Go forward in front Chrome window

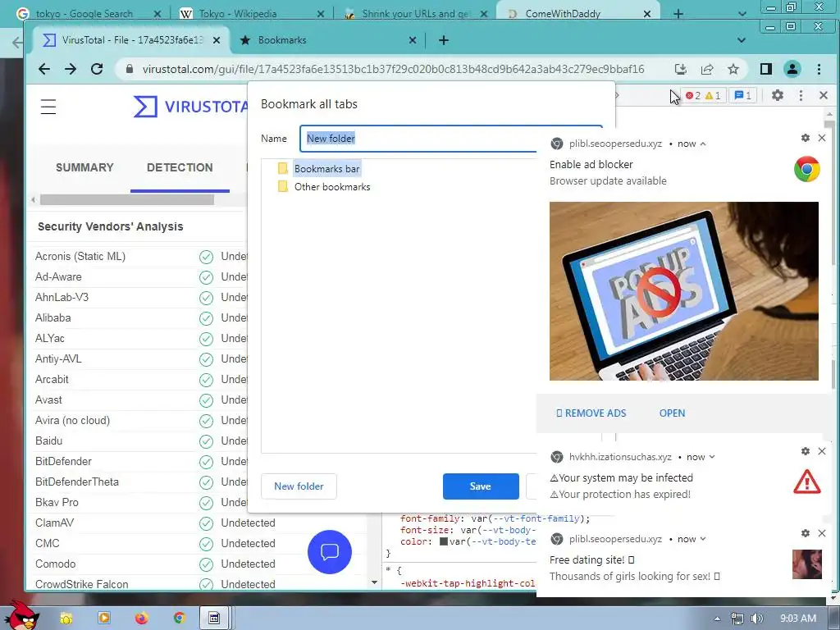[71, 69]
